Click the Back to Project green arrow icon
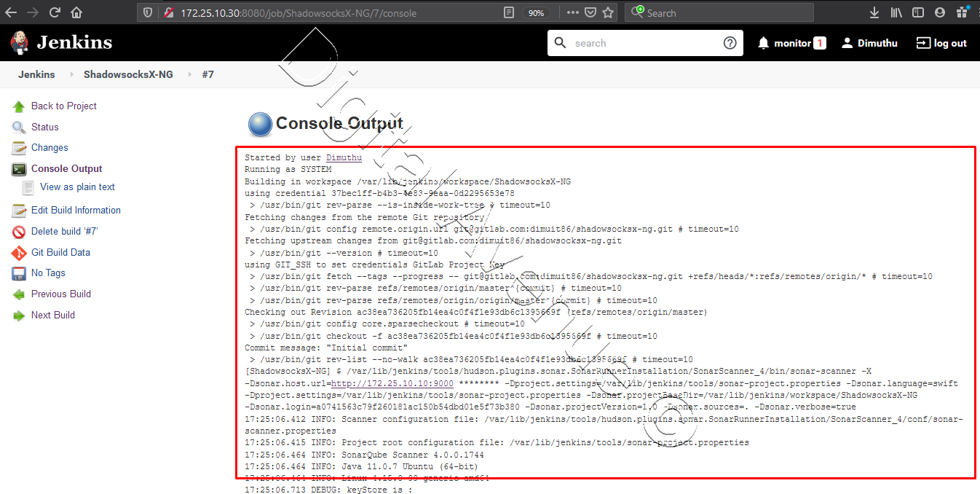This screenshot has height=494, width=980. [20, 106]
